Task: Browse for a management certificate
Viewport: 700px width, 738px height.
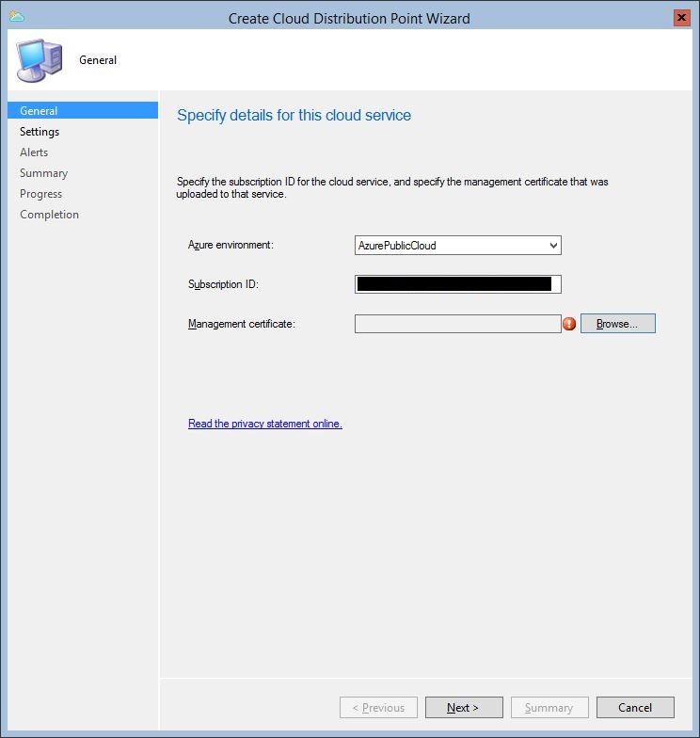Action: 617,324
